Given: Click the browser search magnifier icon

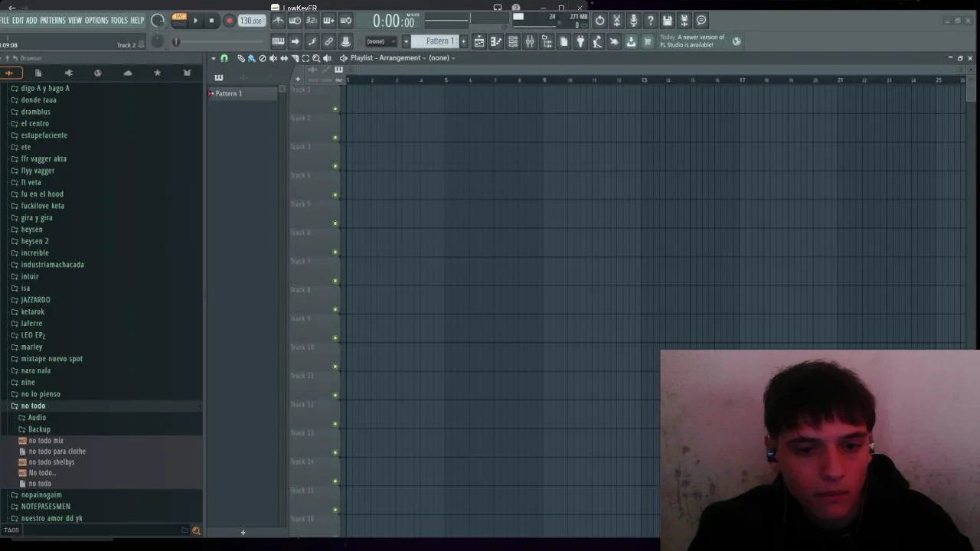Looking at the screenshot, I should pos(196,530).
